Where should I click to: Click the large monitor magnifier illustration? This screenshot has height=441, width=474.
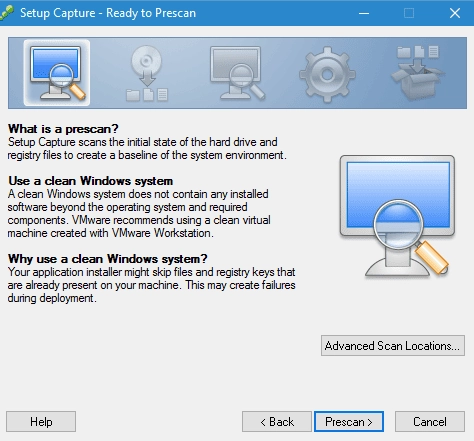(x=397, y=216)
